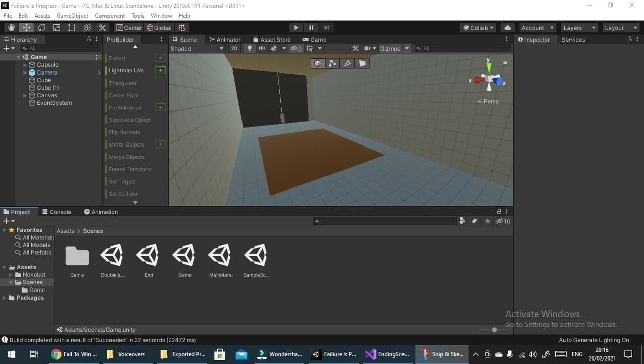The height and width of the screenshot is (364, 644).
Task: Open the Layout dropdown
Action: [620, 28]
